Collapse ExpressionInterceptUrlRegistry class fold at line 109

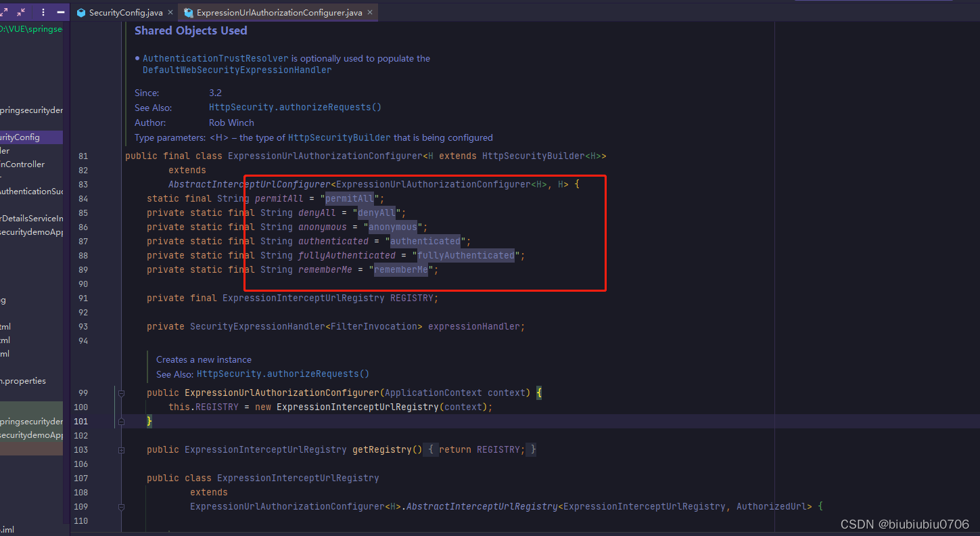(x=121, y=506)
